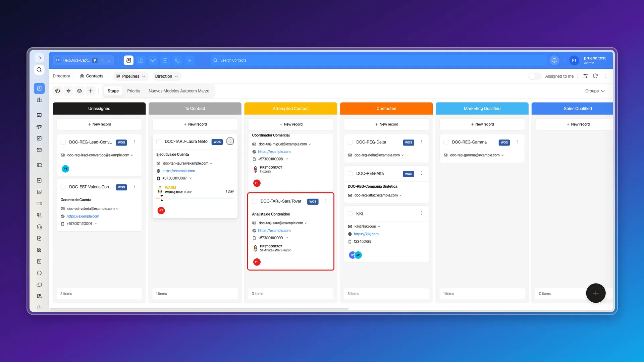Expand the Groups dropdown

click(595, 91)
